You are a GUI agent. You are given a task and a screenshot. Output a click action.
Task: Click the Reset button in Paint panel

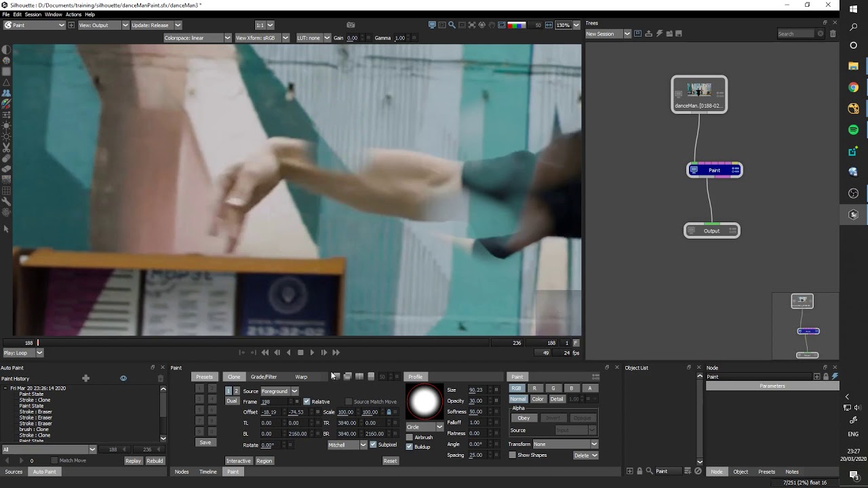coord(390,461)
